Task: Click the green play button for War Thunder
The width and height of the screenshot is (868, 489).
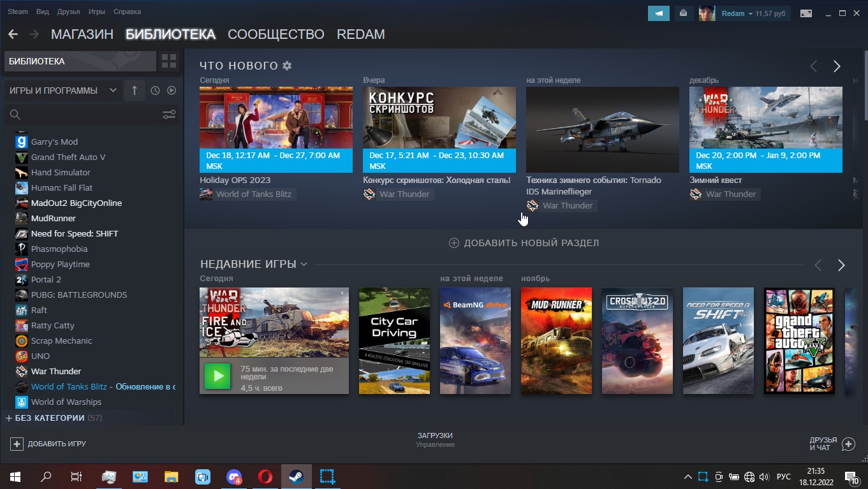Action: click(x=217, y=376)
